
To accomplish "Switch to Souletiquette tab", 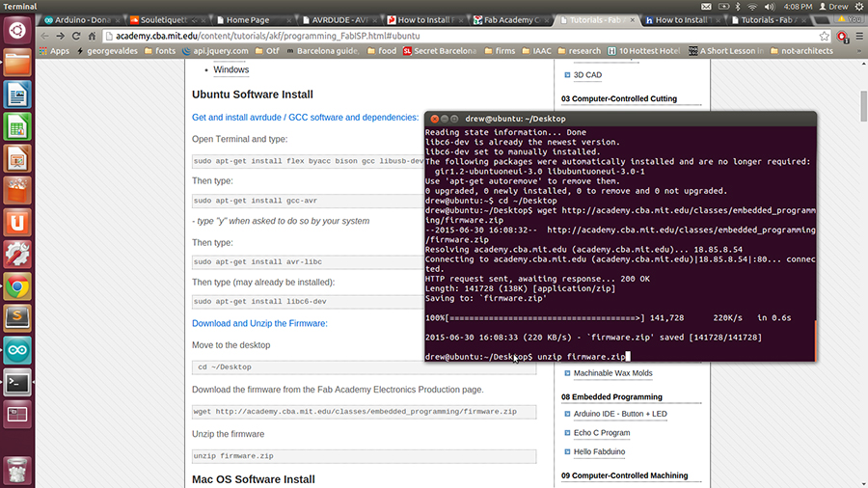I will [167, 20].
